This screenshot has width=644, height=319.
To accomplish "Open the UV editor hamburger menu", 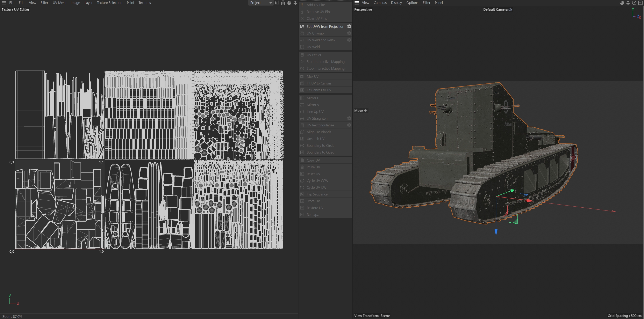I will [4, 3].
